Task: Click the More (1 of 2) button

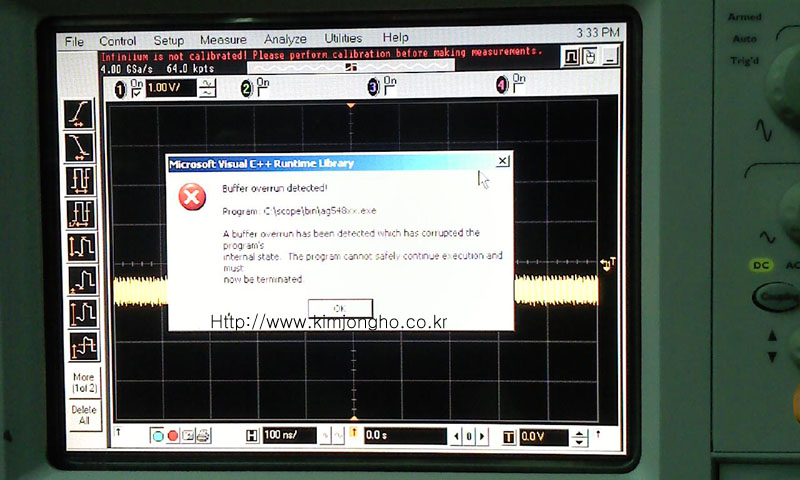Action: tap(84, 381)
